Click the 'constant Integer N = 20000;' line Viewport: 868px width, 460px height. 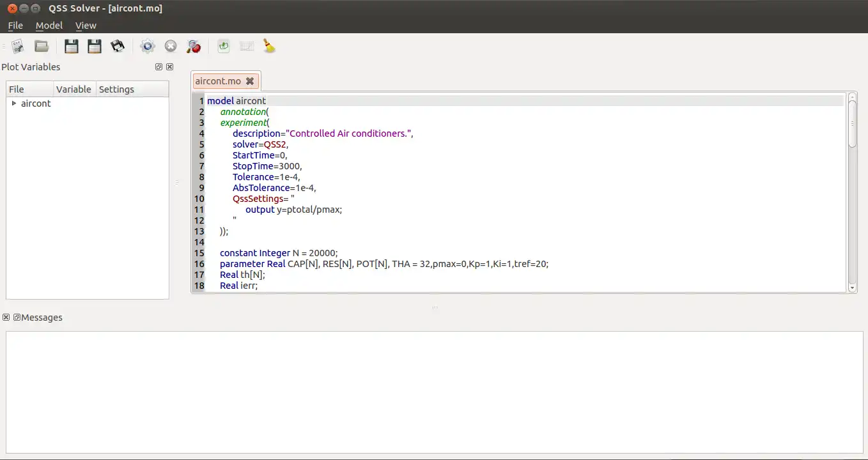click(279, 253)
